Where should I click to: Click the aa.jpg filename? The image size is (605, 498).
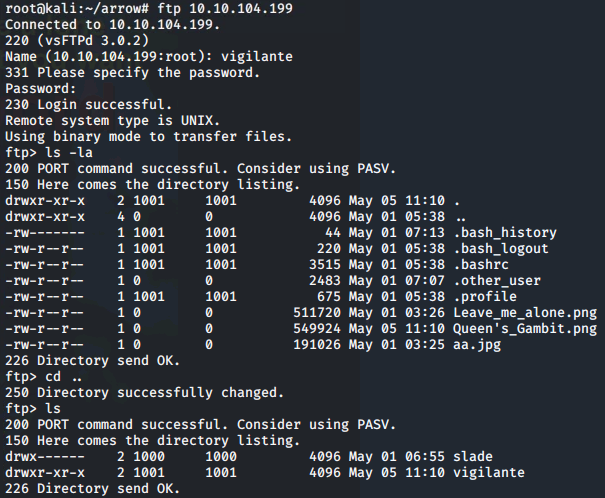coord(477,344)
